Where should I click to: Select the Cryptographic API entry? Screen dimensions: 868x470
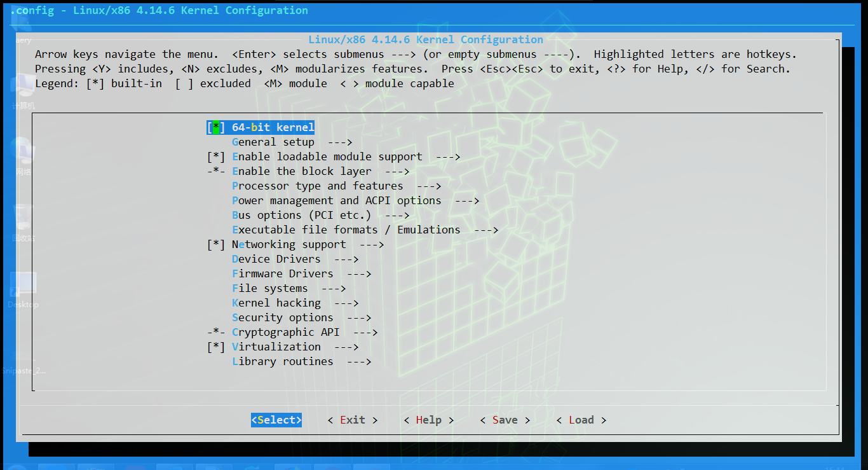coord(286,332)
